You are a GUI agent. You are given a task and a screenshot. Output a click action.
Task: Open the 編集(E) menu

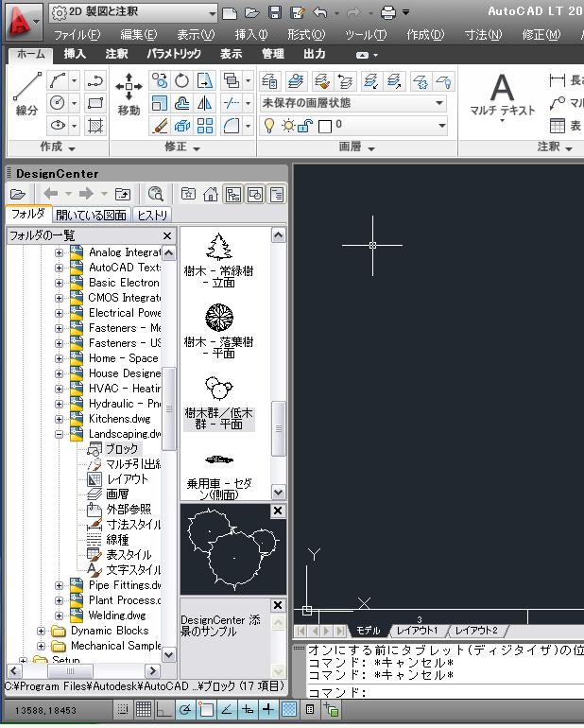click(138, 35)
